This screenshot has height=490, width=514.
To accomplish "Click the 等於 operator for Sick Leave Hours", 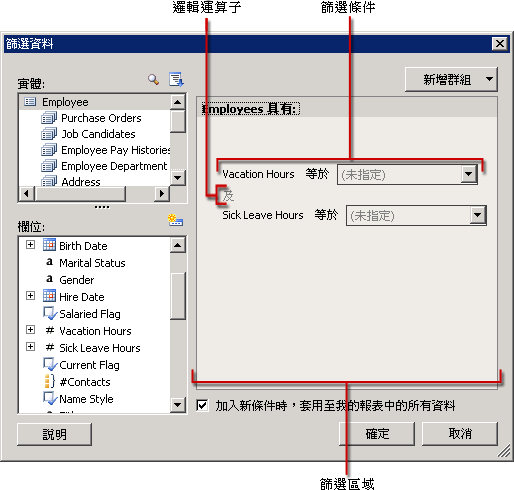I will click(326, 215).
